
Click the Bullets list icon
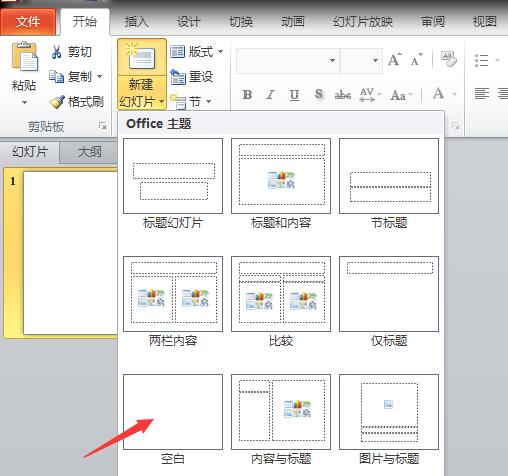482,60
